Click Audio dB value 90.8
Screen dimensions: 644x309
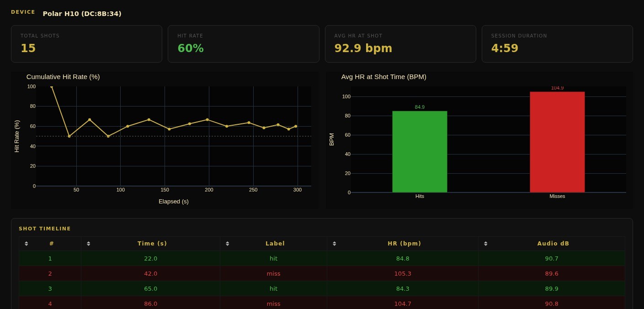(552, 304)
